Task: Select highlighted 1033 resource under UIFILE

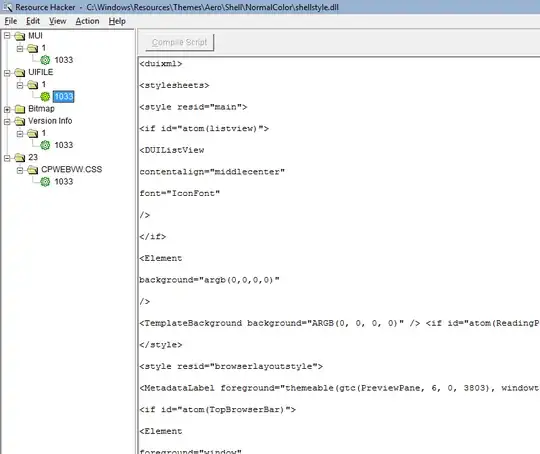Action: [64, 96]
